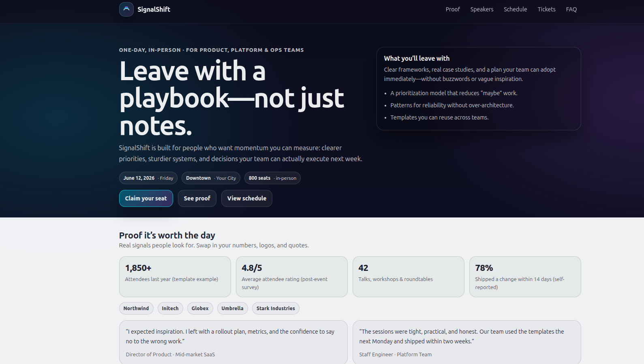Viewport: 644px width, 364px height.
Task: Click the Northwind company chip
Action: (136, 308)
